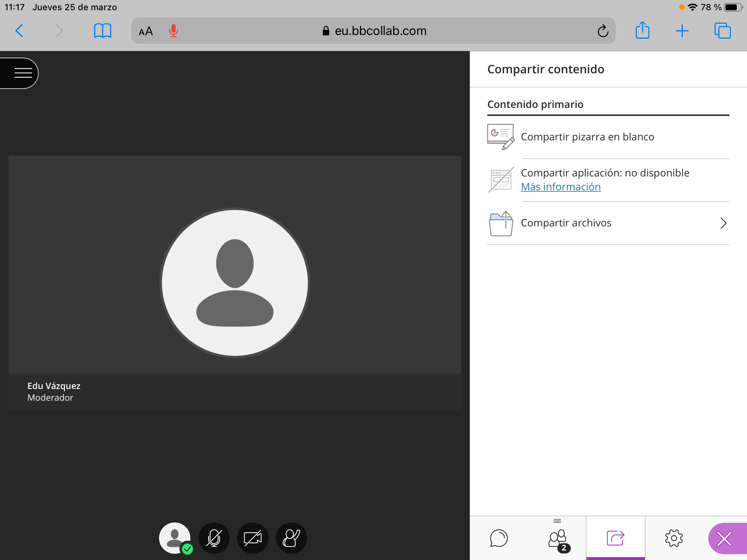Open the chat tab bubble icon
Image resolution: width=747 pixels, height=560 pixels.
pyautogui.click(x=499, y=538)
